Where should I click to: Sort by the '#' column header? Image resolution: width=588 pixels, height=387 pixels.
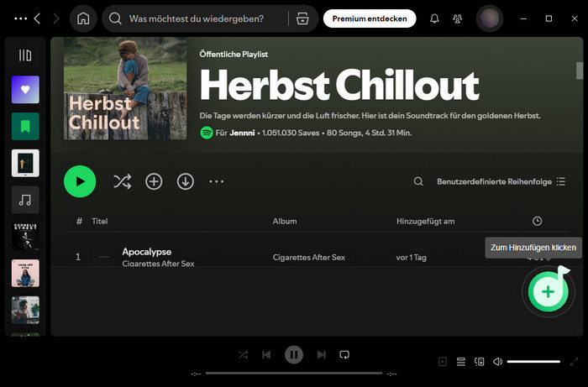pyautogui.click(x=79, y=221)
